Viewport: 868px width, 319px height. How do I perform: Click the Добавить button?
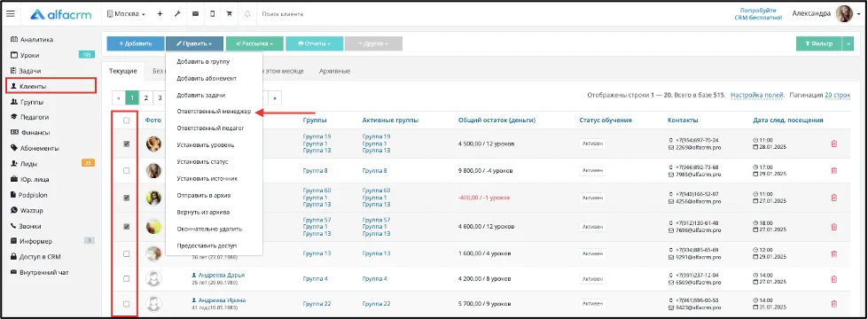[136, 43]
